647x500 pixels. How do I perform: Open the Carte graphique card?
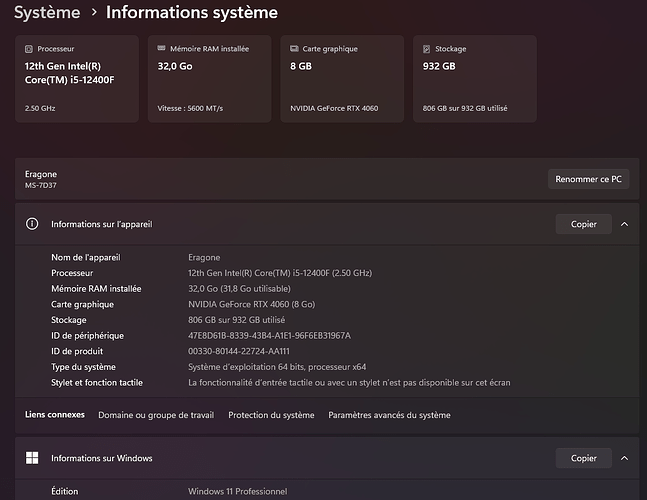tap(342, 79)
